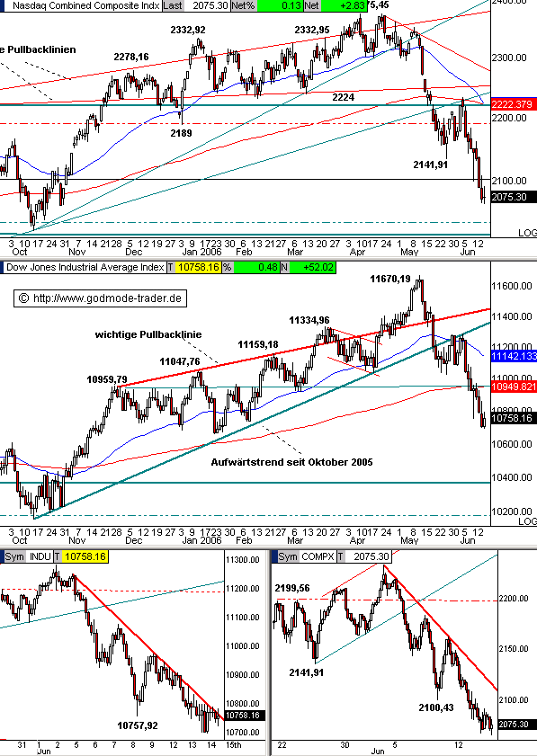This screenshot has width=537, height=756.
Task: Select the COMPX symbol field
Action: [319, 556]
